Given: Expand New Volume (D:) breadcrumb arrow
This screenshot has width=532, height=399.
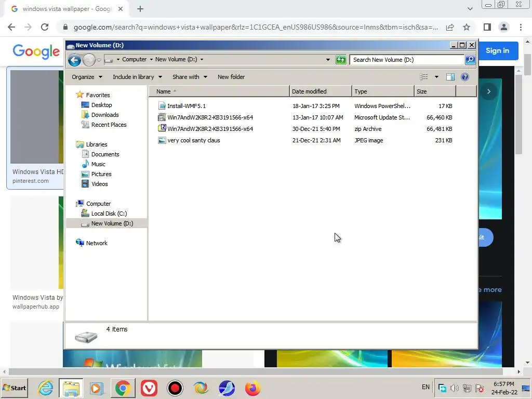Looking at the screenshot, I should point(202,59).
